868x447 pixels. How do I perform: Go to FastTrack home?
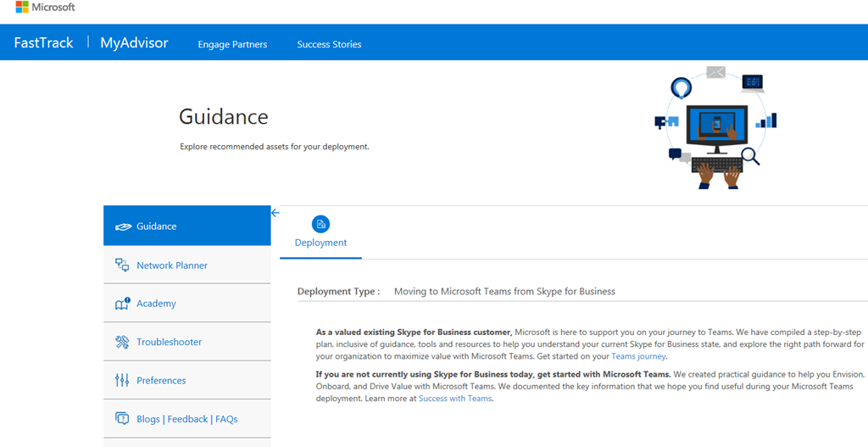pyautogui.click(x=44, y=43)
